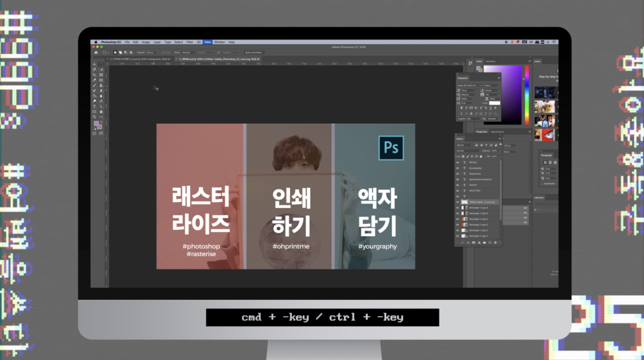Screen dimensions: 644x360
Task: Open the layer Opacity dropdown arrow
Action: click(499, 151)
